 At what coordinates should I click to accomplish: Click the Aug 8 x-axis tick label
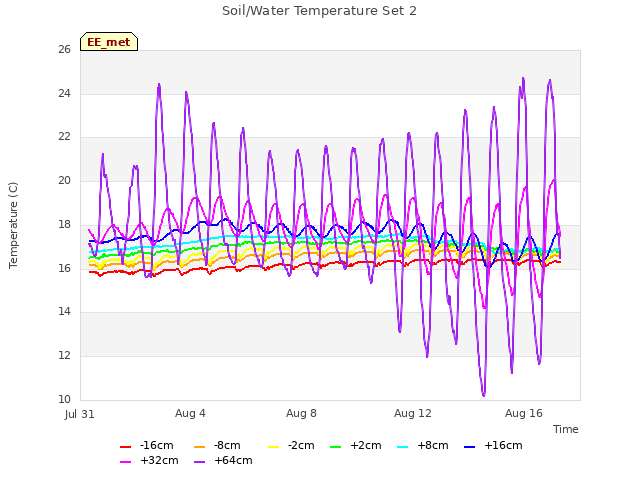point(301,413)
